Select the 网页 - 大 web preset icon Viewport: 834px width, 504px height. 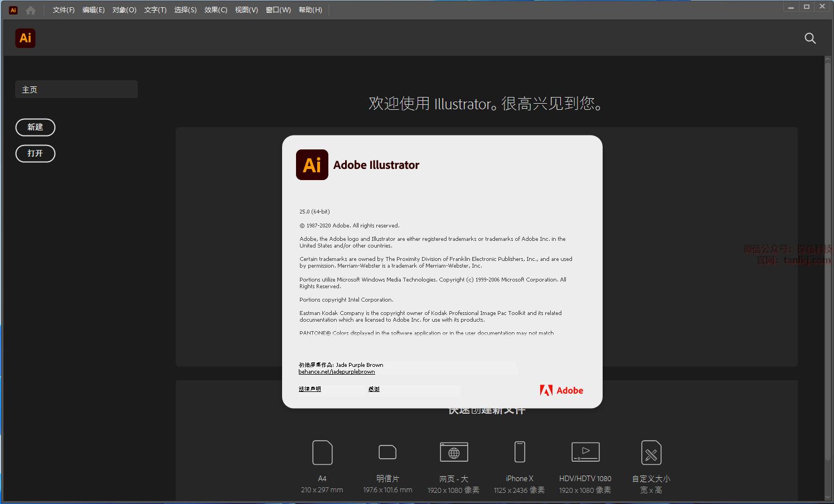(x=454, y=452)
